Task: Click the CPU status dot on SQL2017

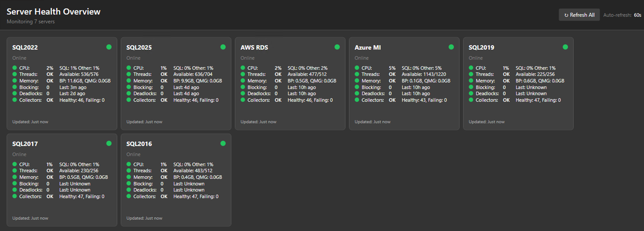Action: [14, 164]
